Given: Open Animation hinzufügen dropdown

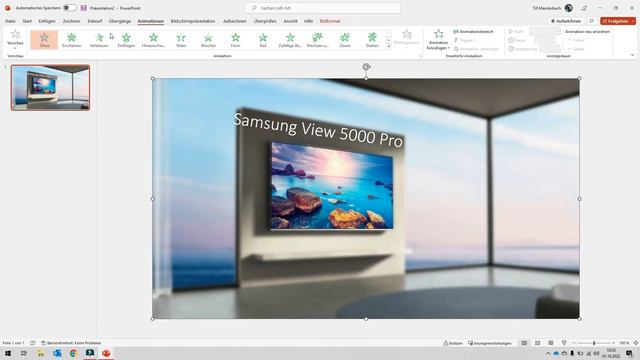Looking at the screenshot, I should [x=438, y=40].
